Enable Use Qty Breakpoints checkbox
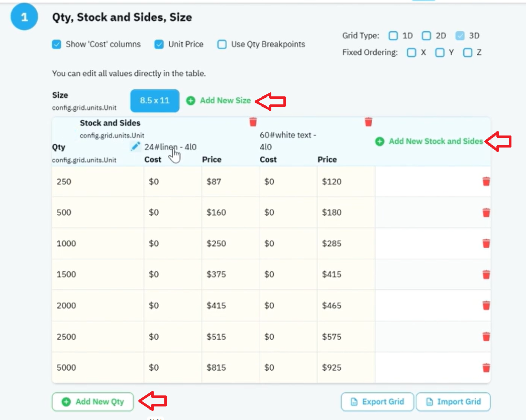526x420 pixels. pyautogui.click(x=222, y=44)
